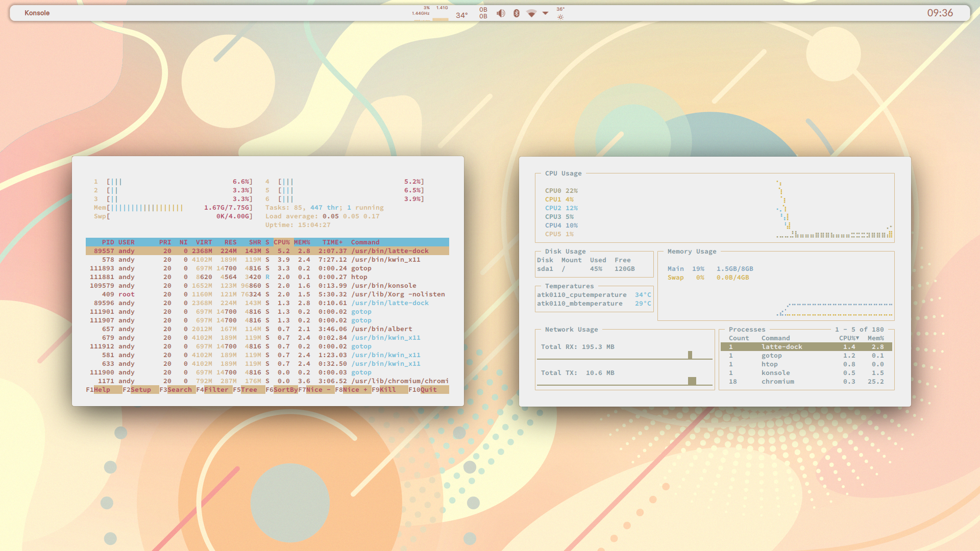Select htop row PID 409 Xorg
The height and width of the screenshot is (551, 980).
click(x=267, y=294)
